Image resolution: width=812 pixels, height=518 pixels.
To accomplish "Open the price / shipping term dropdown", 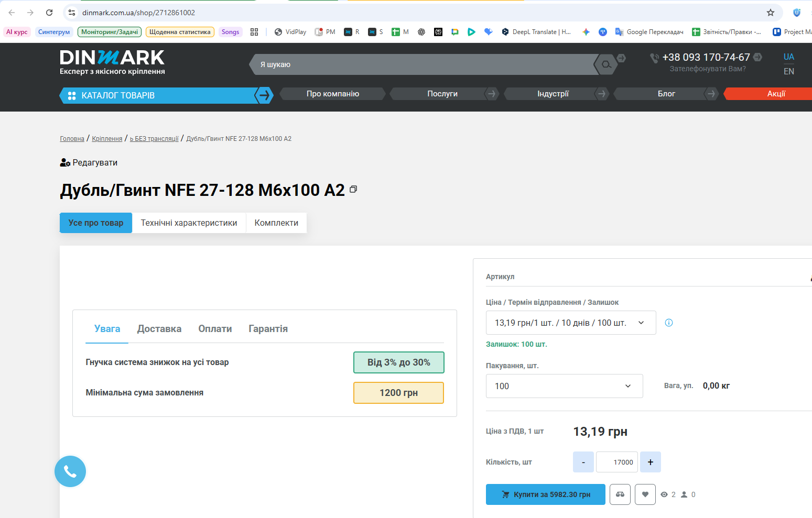I will click(571, 323).
